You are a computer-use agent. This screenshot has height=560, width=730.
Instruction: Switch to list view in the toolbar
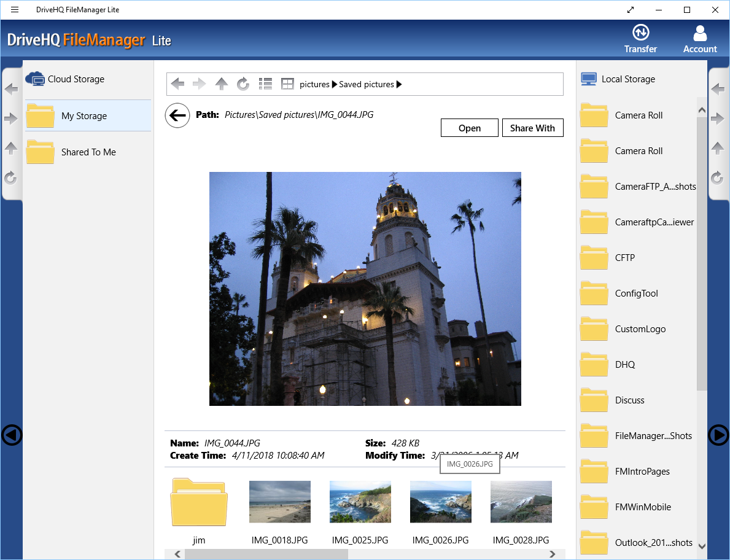pyautogui.click(x=265, y=84)
